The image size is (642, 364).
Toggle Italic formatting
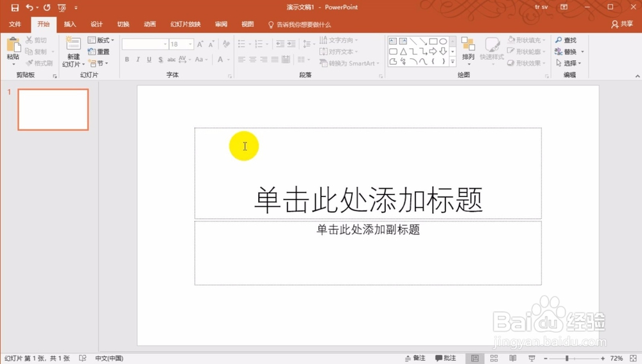pos(138,60)
